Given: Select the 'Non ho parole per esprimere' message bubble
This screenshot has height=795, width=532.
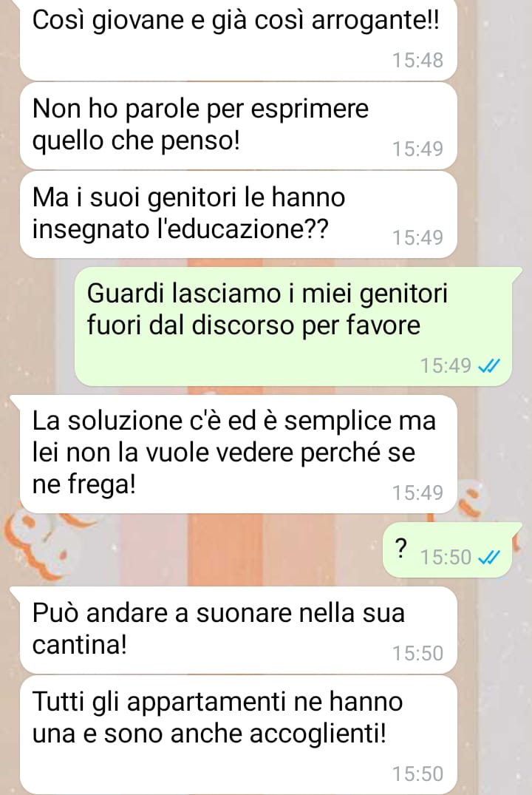Looking at the screenshot, I should pos(239,126).
